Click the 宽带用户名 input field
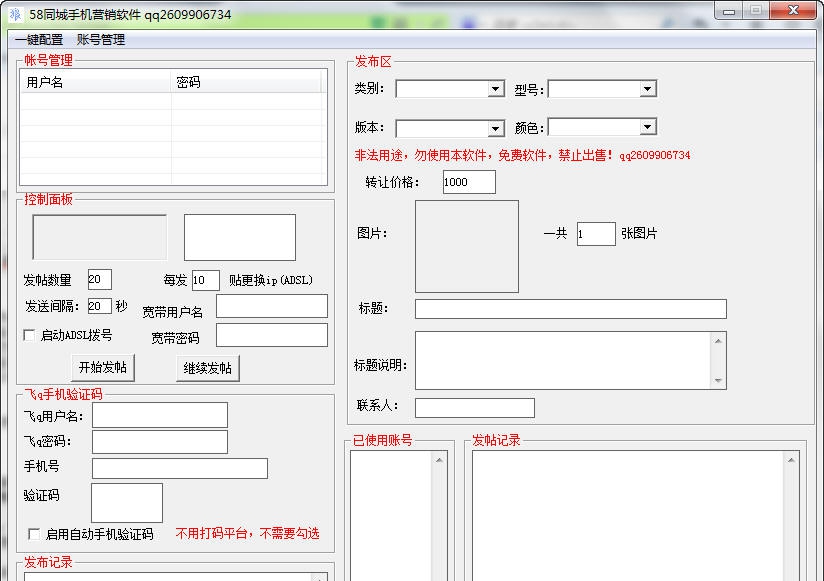 [272, 306]
